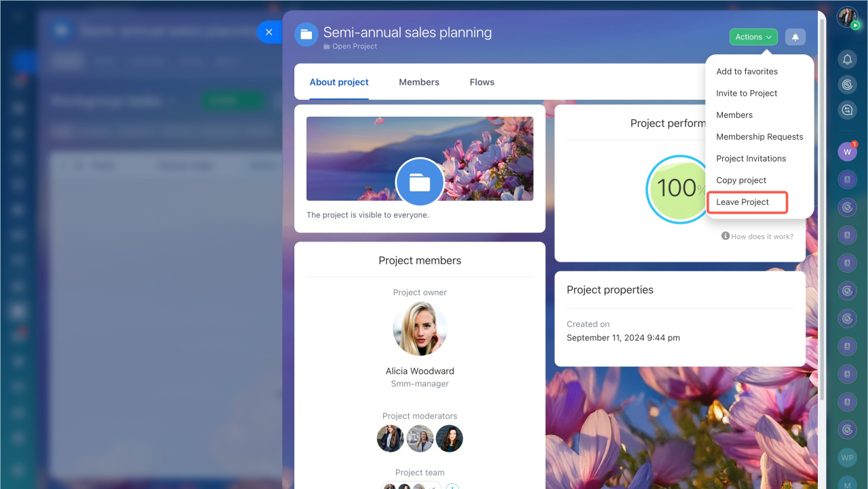
Task: Select Leave Project from the menu
Action: click(x=743, y=202)
